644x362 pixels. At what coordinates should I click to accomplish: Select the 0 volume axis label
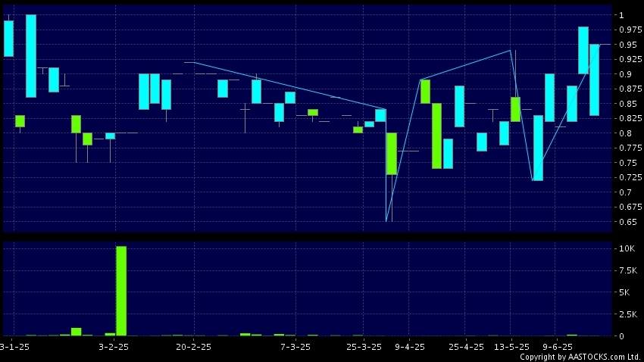[621, 336]
